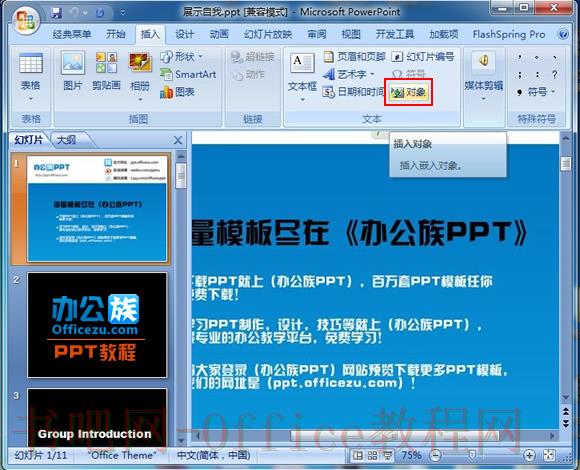Open the 剪贴画 clip art pane

click(106, 71)
